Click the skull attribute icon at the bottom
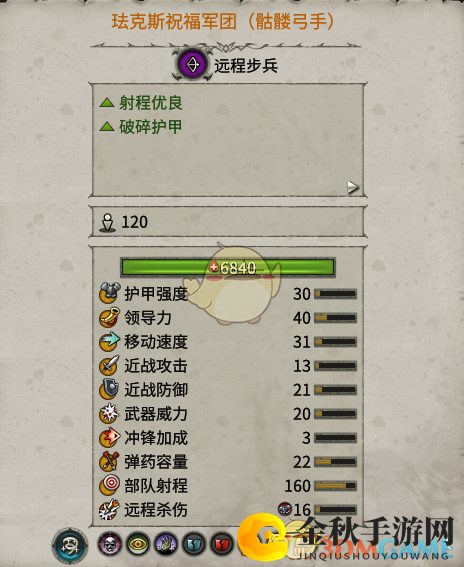This screenshot has width=464, height=567. pyautogui.click(x=110, y=544)
